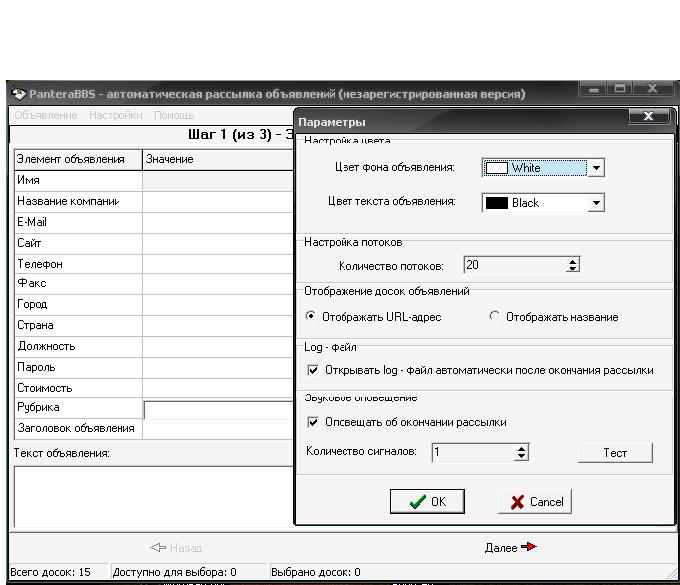Click the Значение column header

pos(218,160)
